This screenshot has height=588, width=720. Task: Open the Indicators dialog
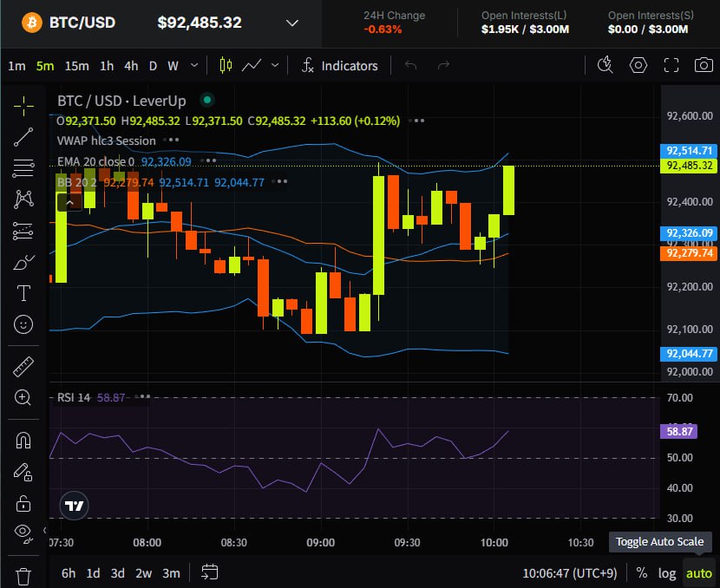point(340,66)
